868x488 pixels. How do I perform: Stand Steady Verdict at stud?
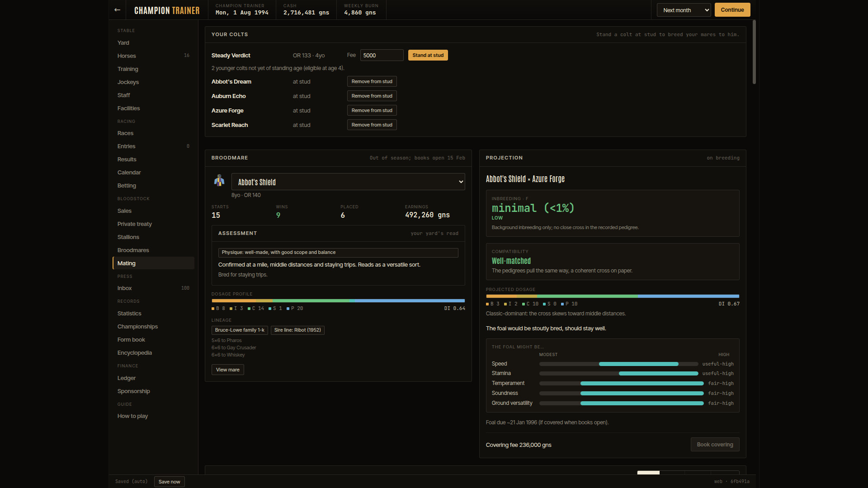428,55
